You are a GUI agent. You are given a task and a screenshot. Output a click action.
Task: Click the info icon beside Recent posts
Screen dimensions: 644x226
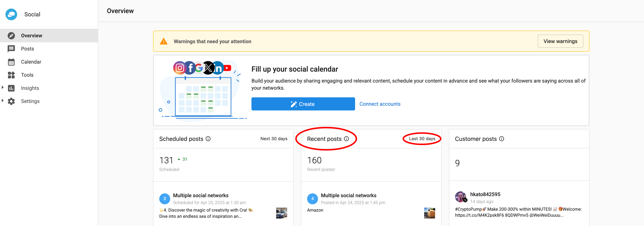tap(346, 139)
